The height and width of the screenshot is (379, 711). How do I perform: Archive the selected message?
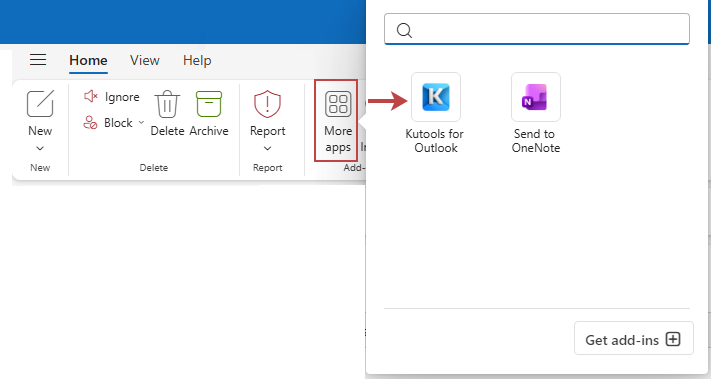tap(209, 113)
